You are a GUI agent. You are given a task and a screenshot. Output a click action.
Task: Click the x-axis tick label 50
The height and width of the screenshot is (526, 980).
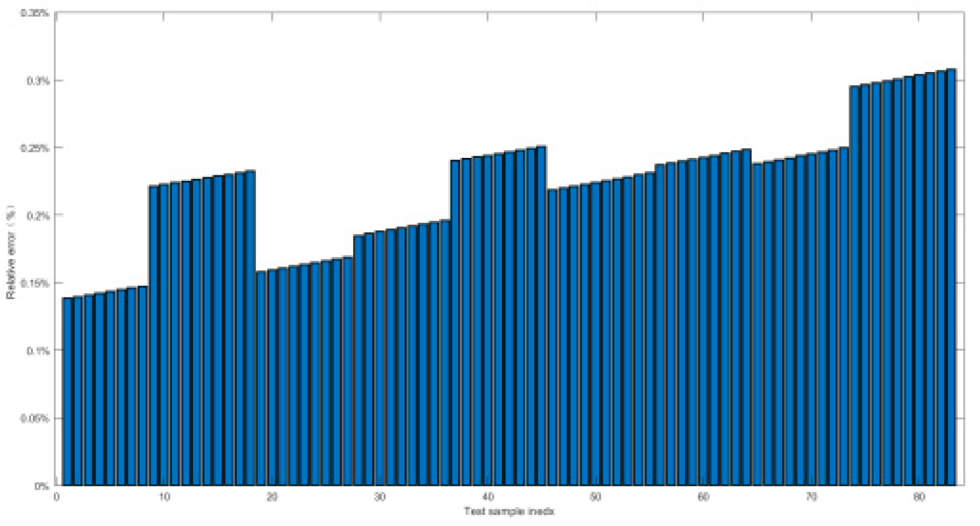point(596,497)
